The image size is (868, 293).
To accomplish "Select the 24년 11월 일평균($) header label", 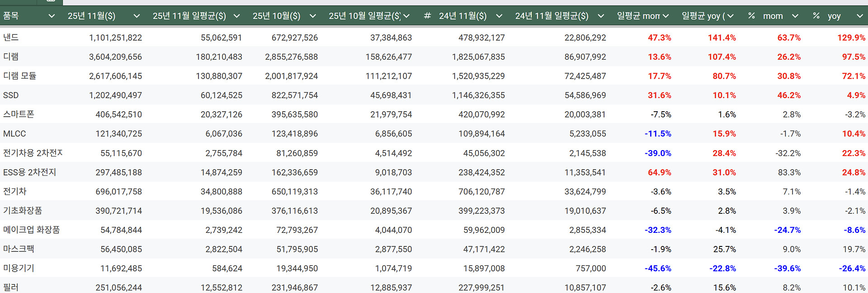I will pos(552,16).
